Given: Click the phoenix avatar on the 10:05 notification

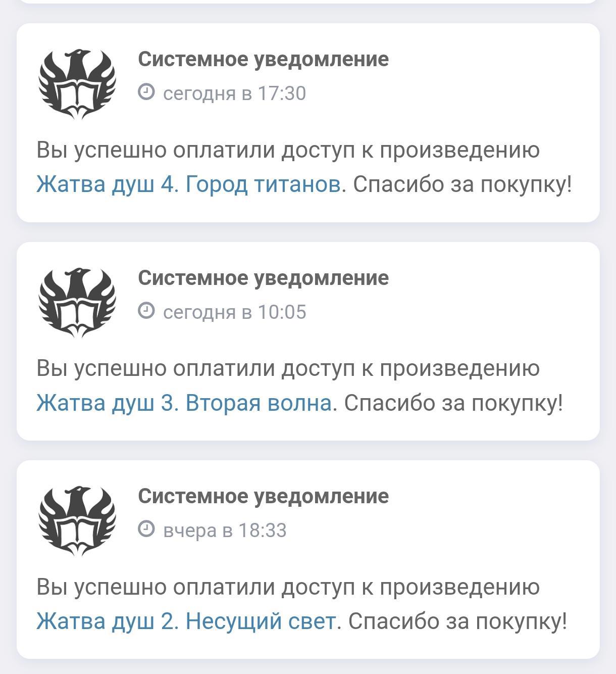Looking at the screenshot, I should click(77, 303).
